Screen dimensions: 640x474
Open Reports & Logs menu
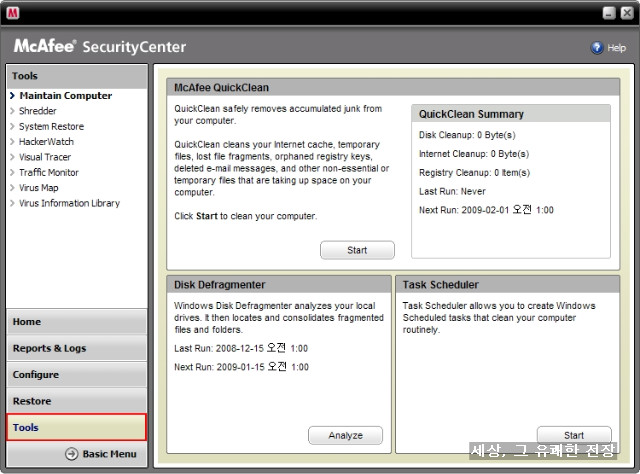(x=77, y=348)
